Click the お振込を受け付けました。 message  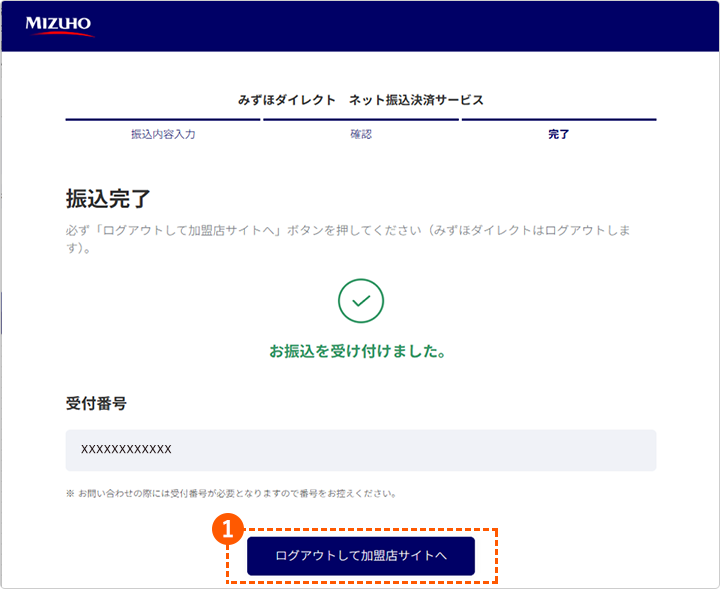pos(357,351)
